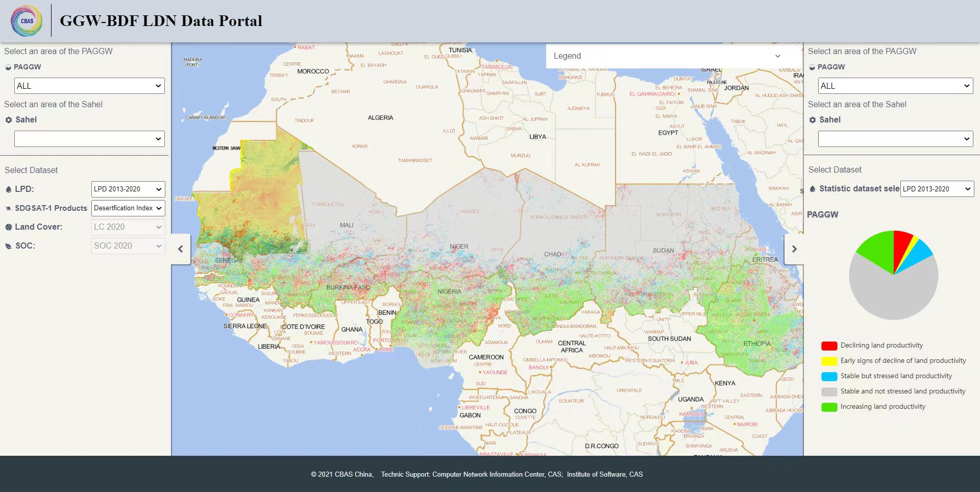Open the left Sahel area dropdown

click(89, 139)
